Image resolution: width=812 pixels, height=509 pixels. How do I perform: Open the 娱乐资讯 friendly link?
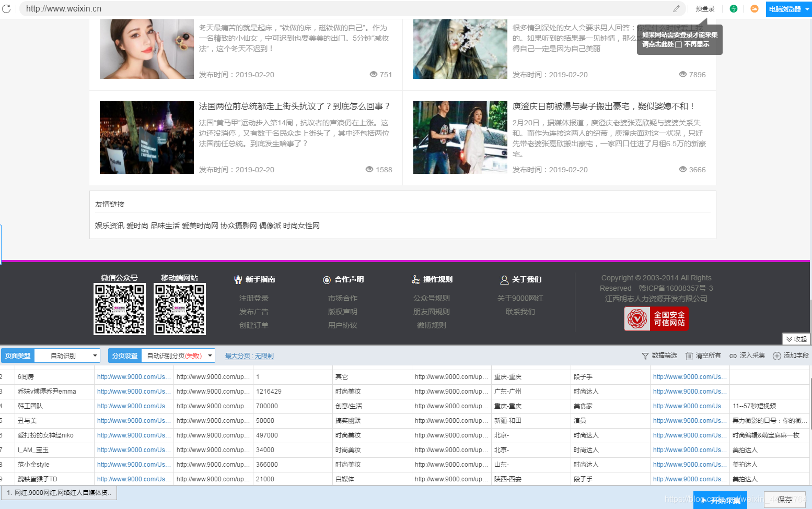[x=110, y=226]
